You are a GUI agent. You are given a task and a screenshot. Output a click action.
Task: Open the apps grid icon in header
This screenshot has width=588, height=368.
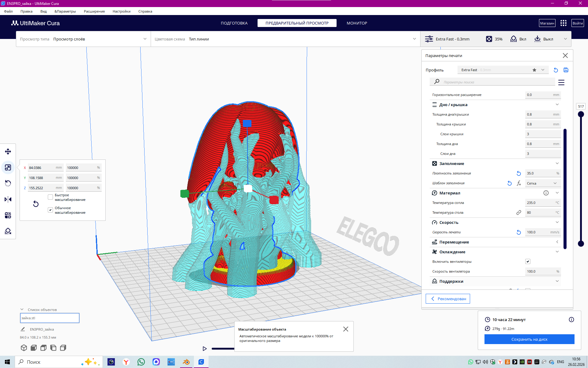[563, 23]
